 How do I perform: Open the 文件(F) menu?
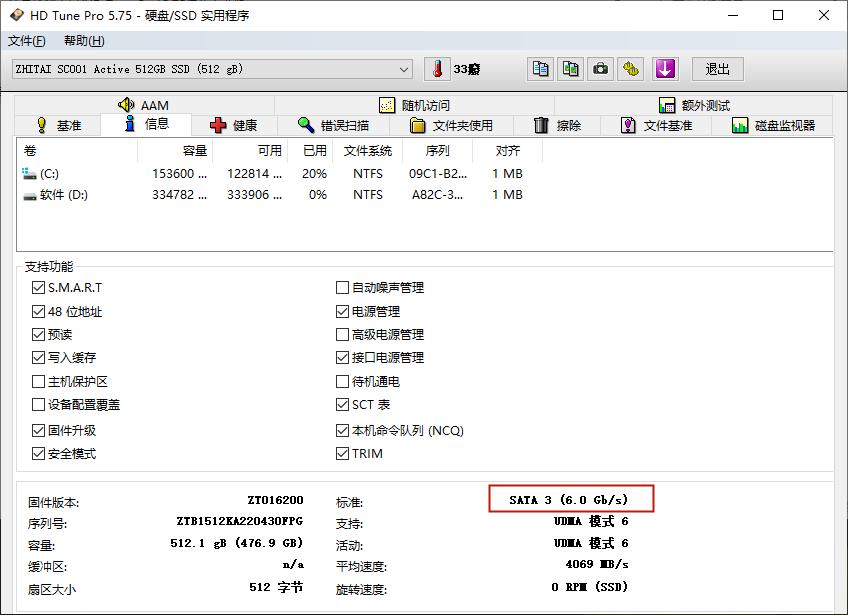27,41
